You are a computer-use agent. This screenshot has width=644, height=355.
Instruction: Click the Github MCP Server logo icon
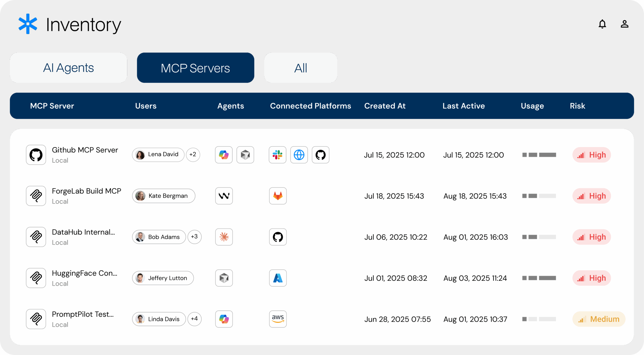(x=36, y=155)
